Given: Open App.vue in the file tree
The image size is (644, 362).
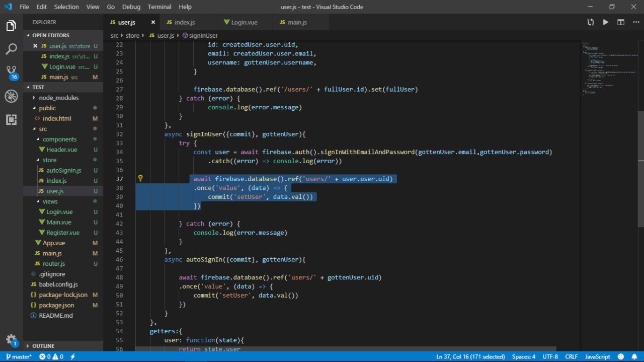Looking at the screenshot, I should (54, 243).
